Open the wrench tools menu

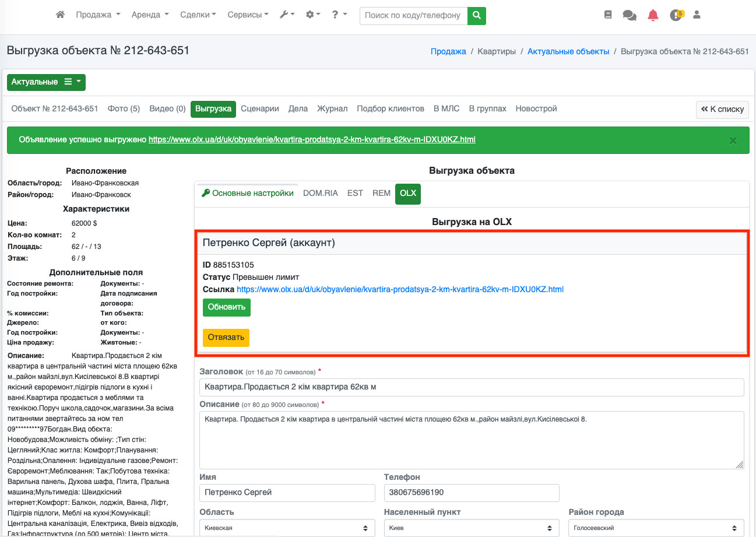click(287, 15)
